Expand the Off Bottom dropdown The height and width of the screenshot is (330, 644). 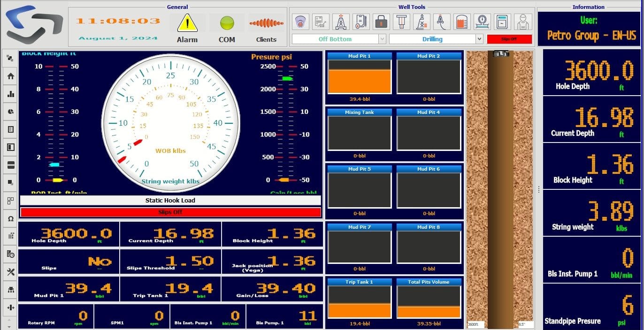[339, 39]
